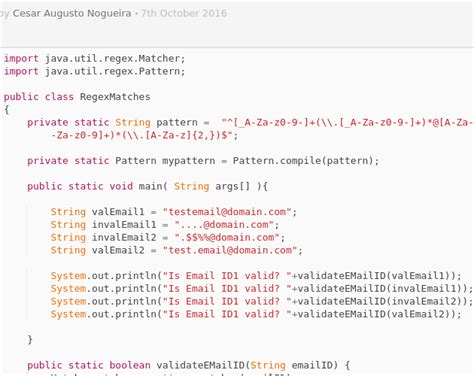Click the line import java.util.regex.Pattern
Screen dimensions: 474x376
[94, 71]
